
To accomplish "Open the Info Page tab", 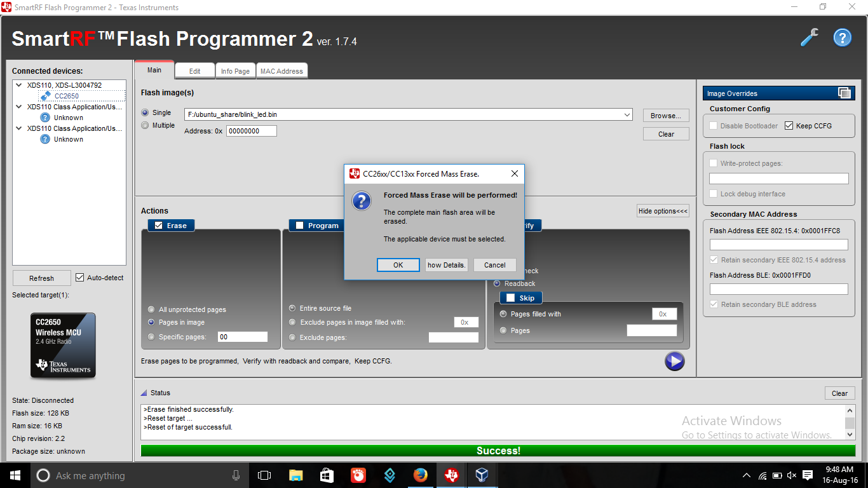I will pyautogui.click(x=235, y=71).
